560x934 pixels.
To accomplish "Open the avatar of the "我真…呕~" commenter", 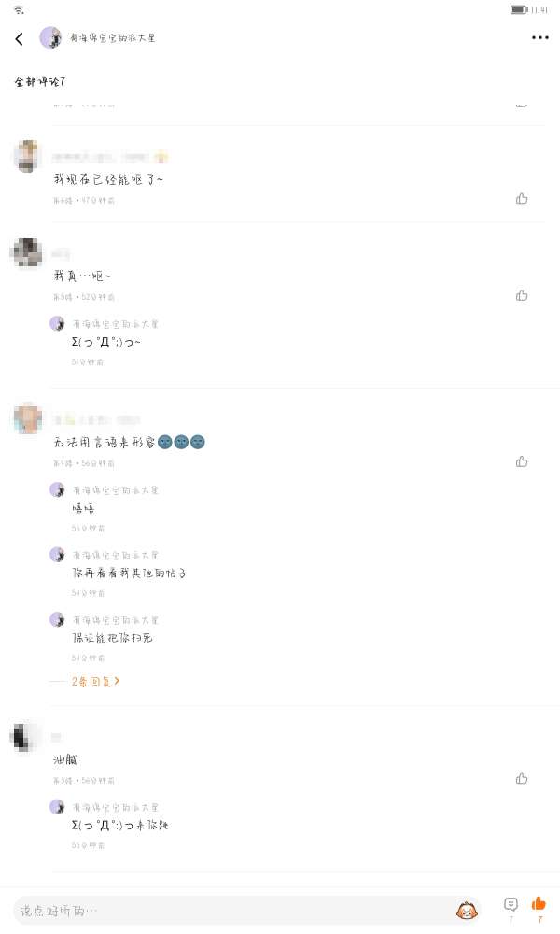I will (26, 253).
